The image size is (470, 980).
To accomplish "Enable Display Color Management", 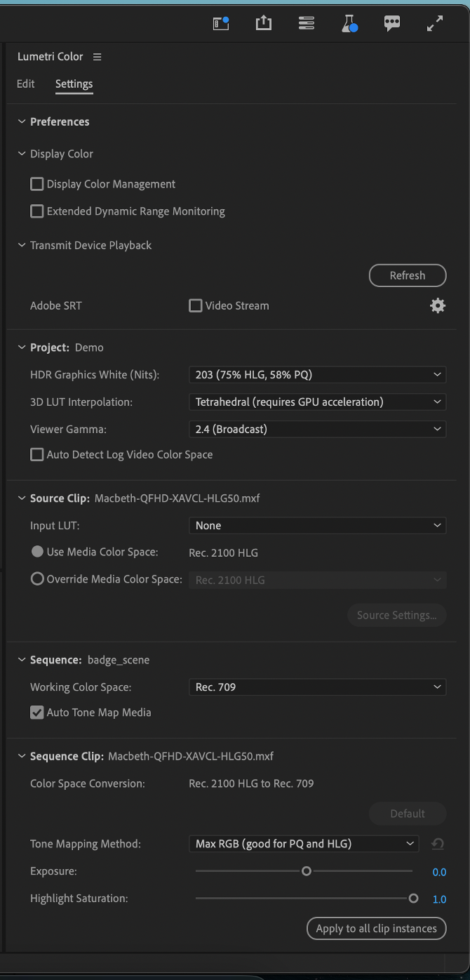I will tap(36, 183).
